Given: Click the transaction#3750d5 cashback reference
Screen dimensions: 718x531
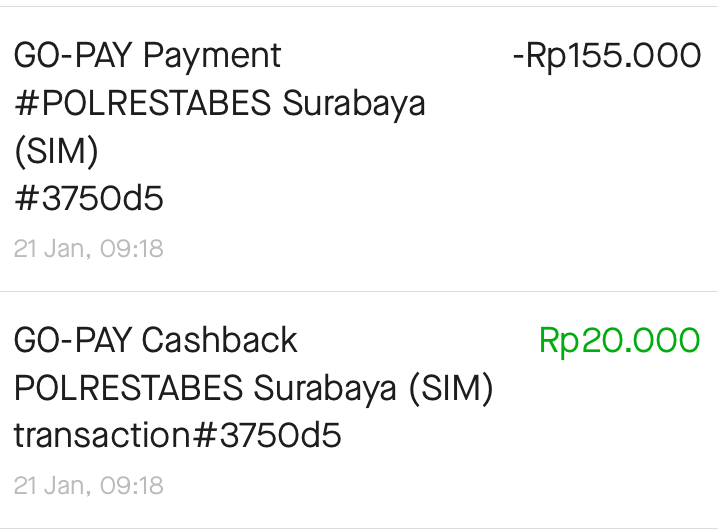Looking at the screenshot, I should [x=178, y=437].
